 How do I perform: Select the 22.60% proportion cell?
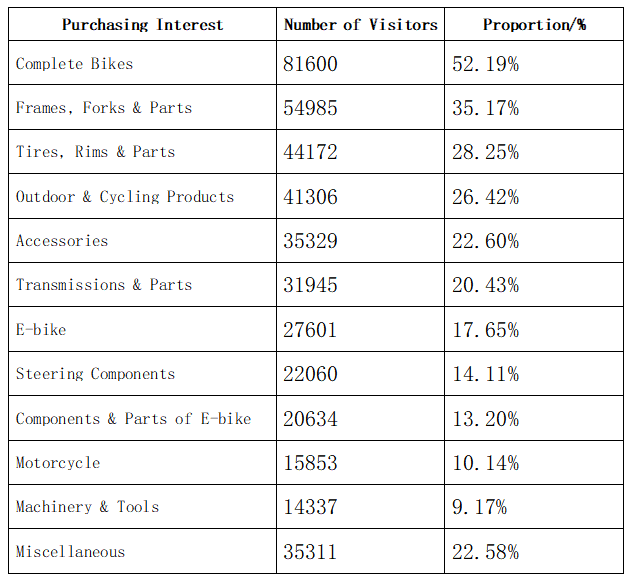(x=485, y=241)
